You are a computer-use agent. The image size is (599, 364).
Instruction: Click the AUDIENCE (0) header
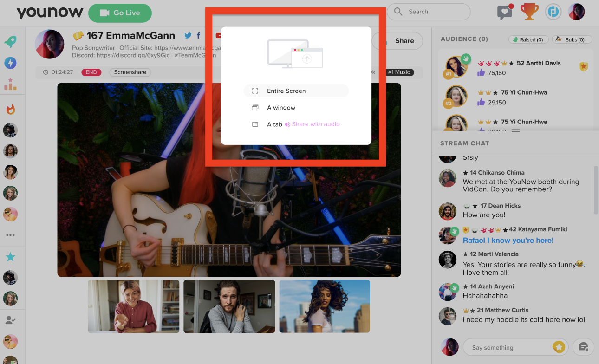(x=464, y=39)
